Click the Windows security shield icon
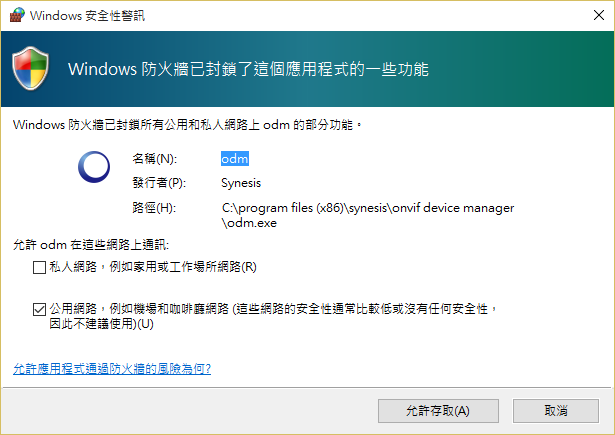 tap(31, 68)
